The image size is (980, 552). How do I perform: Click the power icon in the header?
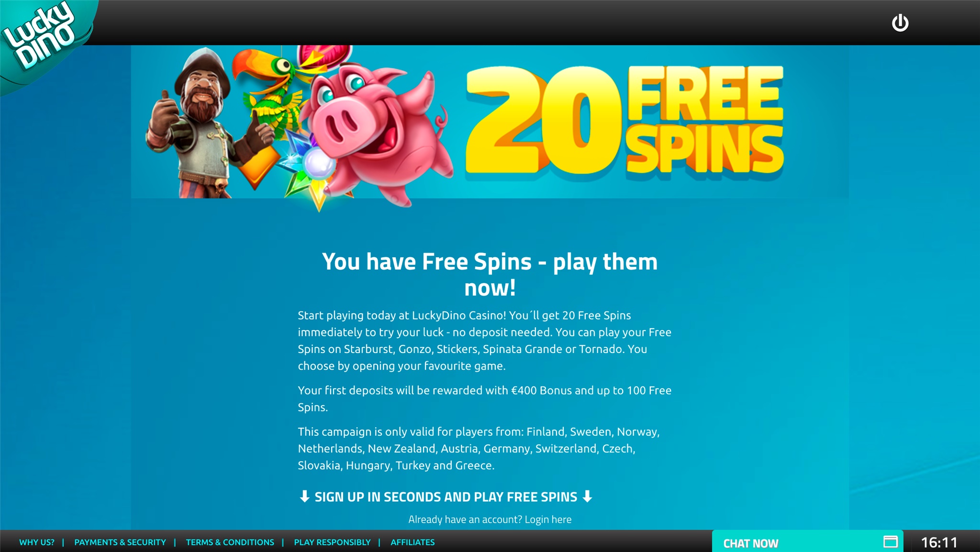pos(900,22)
